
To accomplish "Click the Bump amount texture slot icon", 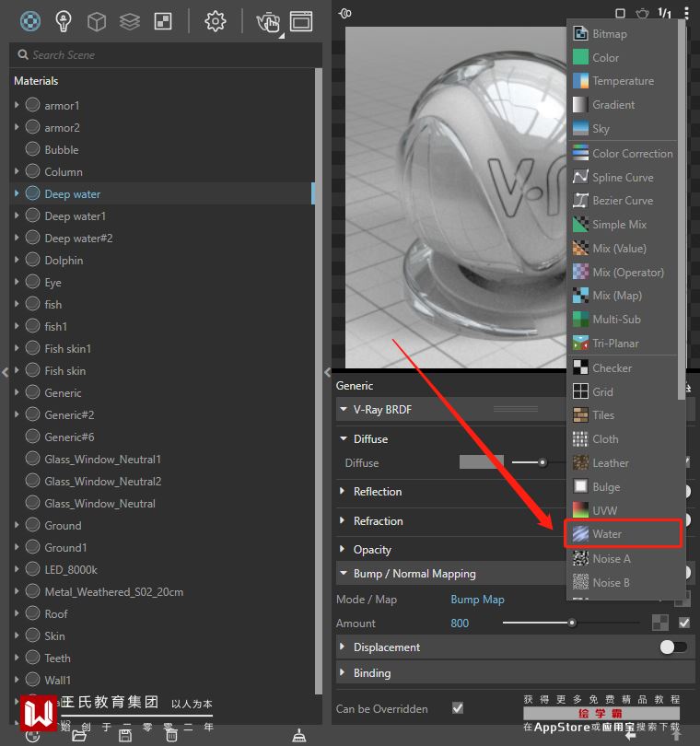I will coord(660,623).
